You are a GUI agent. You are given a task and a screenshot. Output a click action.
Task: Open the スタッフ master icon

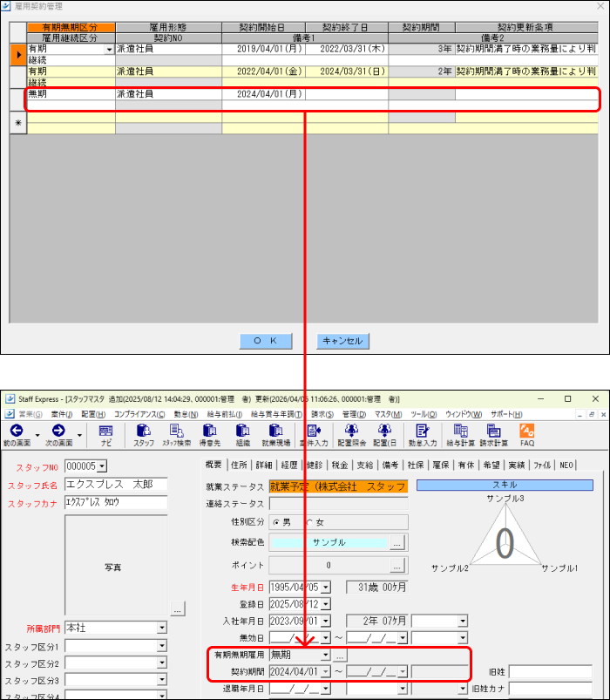pyautogui.click(x=143, y=435)
